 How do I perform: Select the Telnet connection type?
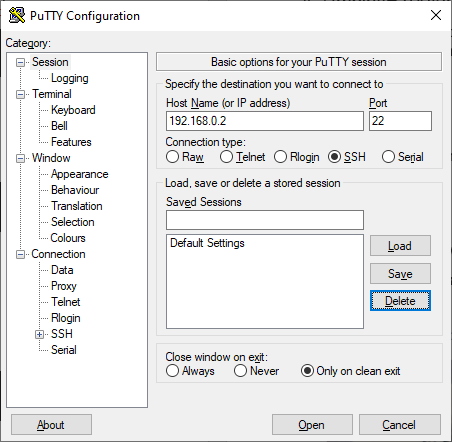pos(226,157)
